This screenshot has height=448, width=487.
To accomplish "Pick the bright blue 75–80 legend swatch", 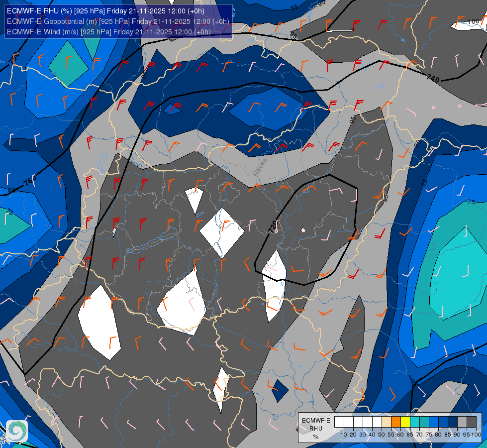I will click(434, 422).
